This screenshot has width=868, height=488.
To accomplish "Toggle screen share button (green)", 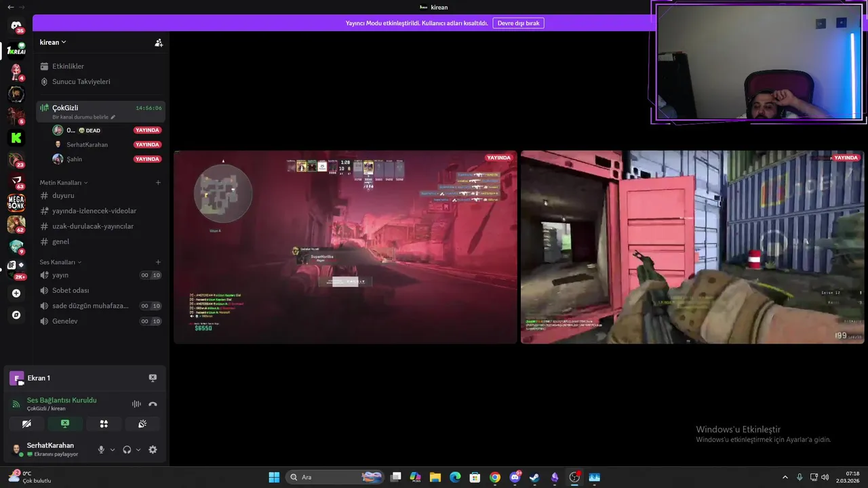I will 65,424.
